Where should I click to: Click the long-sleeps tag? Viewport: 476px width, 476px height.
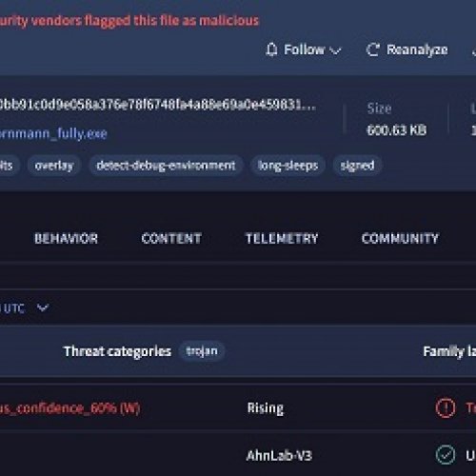pyautogui.click(x=288, y=166)
